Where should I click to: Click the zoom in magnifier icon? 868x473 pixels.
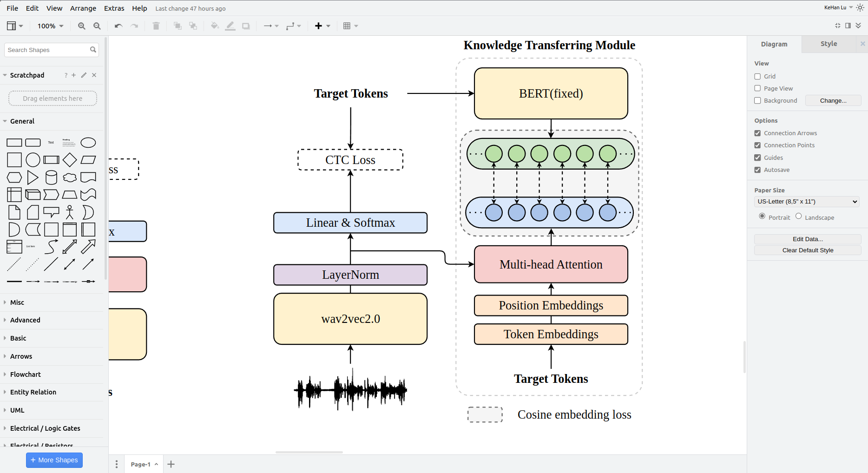(x=82, y=26)
